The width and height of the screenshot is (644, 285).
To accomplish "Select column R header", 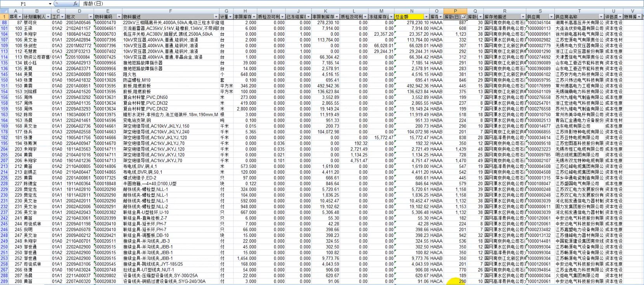I will pyautogui.click(x=504, y=11).
